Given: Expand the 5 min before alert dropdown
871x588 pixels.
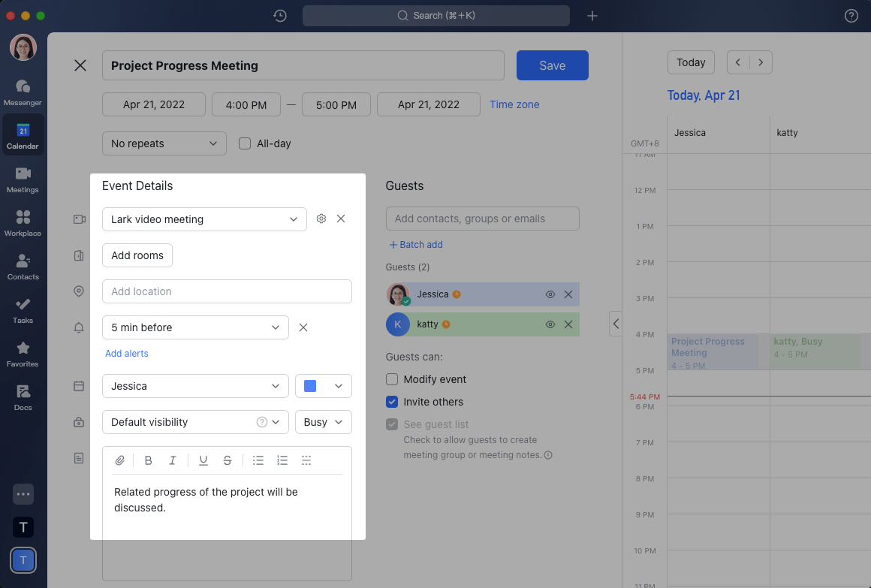Looking at the screenshot, I should tap(195, 327).
